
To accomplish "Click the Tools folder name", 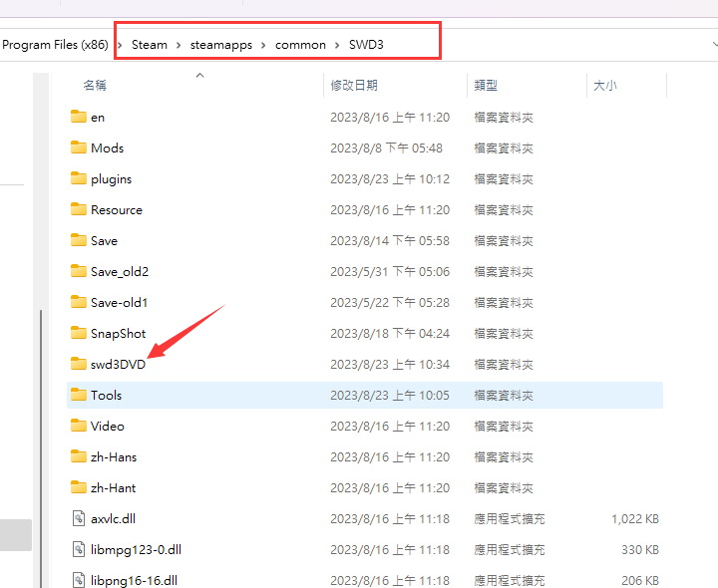I will coord(107,396).
